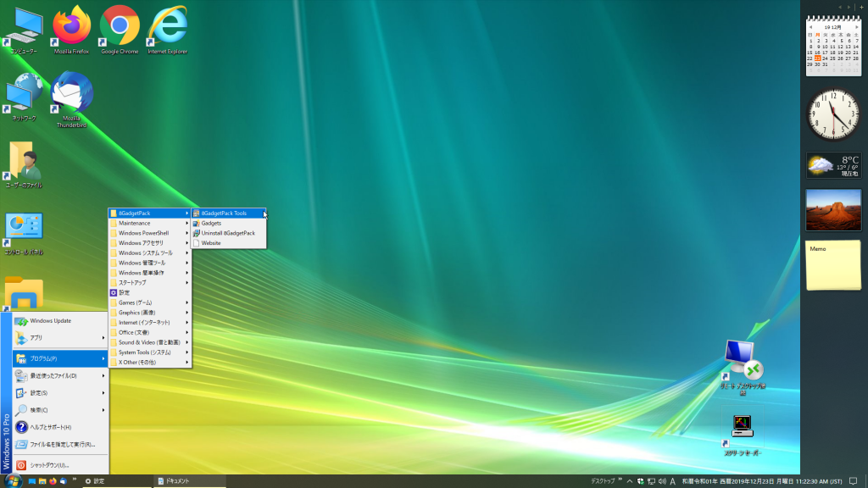The width and height of the screenshot is (868, 488).
Task: Show hidden tray icons with the up chevron
Action: tap(630, 481)
